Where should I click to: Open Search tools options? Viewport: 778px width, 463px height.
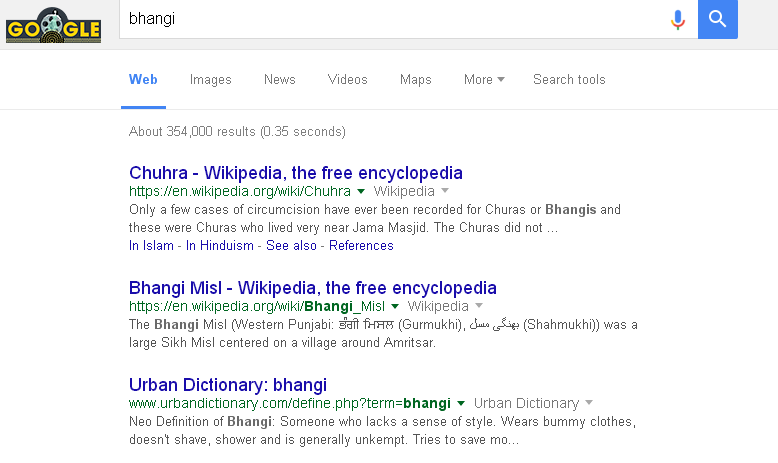569,79
